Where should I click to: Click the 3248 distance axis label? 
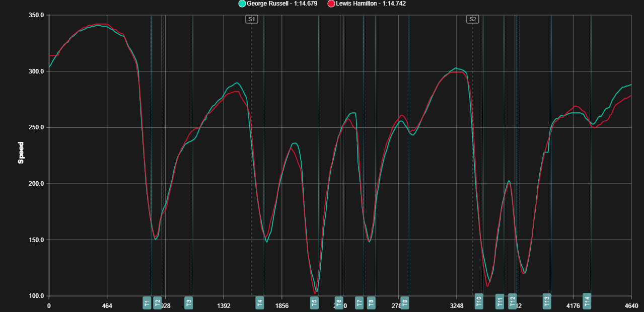[457, 305]
